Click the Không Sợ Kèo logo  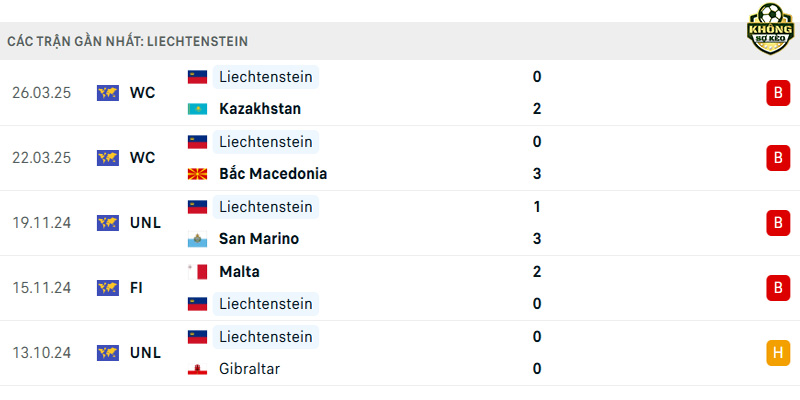770,29
